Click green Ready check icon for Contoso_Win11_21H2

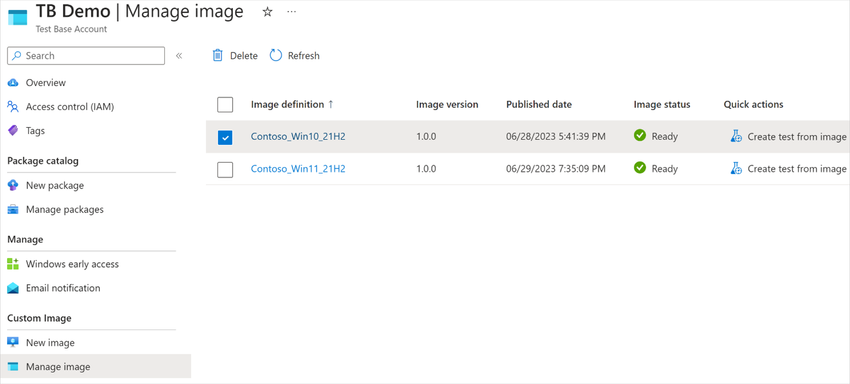pos(640,168)
